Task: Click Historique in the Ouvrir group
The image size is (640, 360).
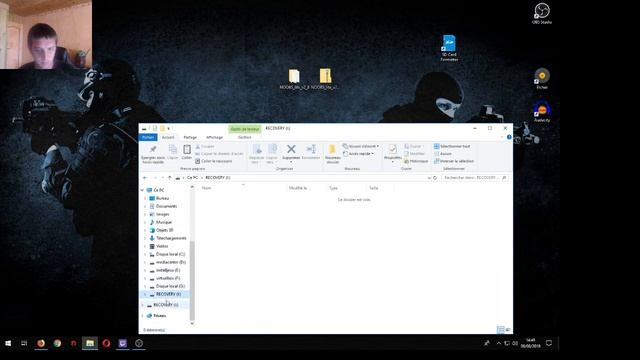Action: [416, 161]
